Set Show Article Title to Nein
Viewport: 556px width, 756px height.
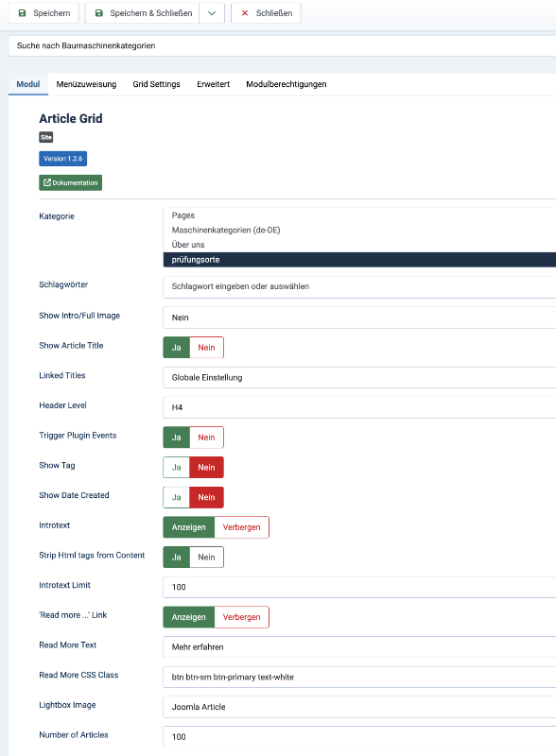tap(206, 348)
